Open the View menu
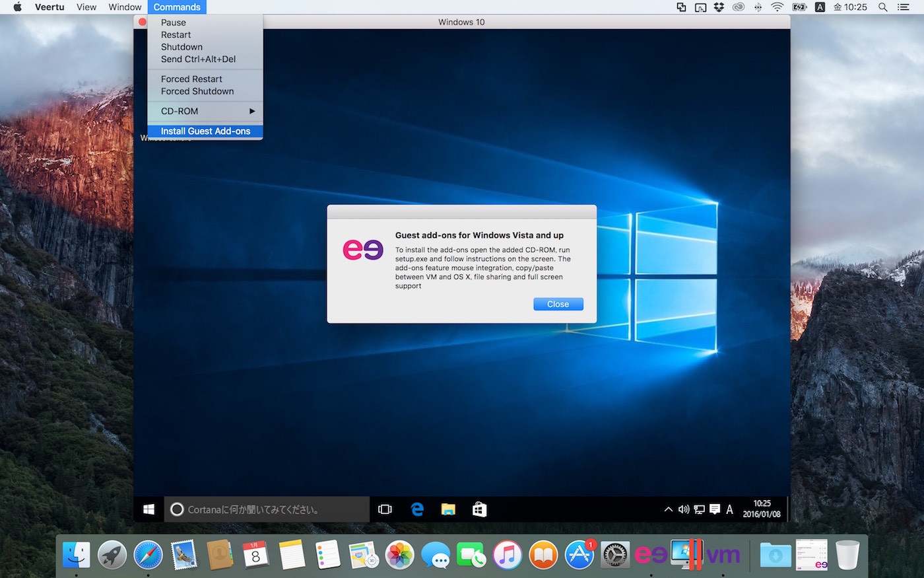This screenshot has height=578, width=924. (x=86, y=7)
